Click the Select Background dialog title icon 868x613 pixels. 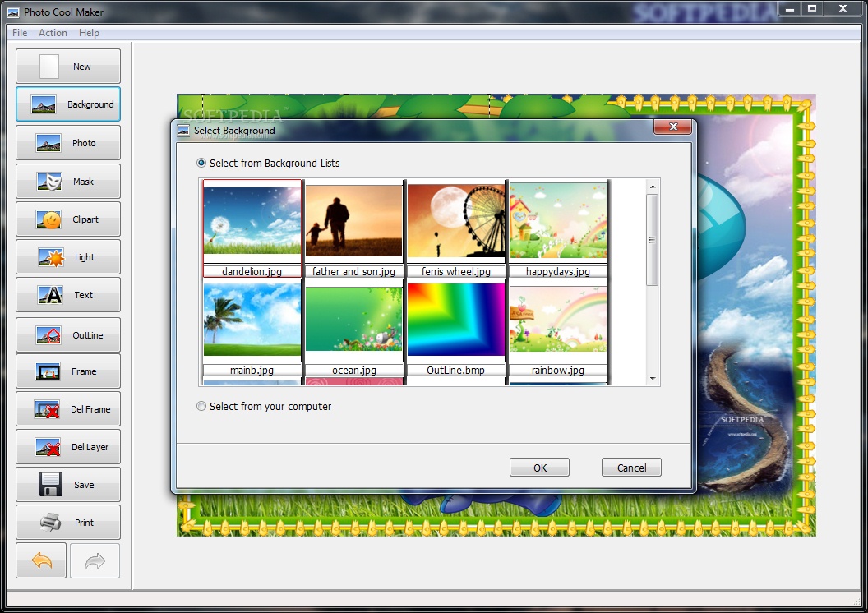183,131
